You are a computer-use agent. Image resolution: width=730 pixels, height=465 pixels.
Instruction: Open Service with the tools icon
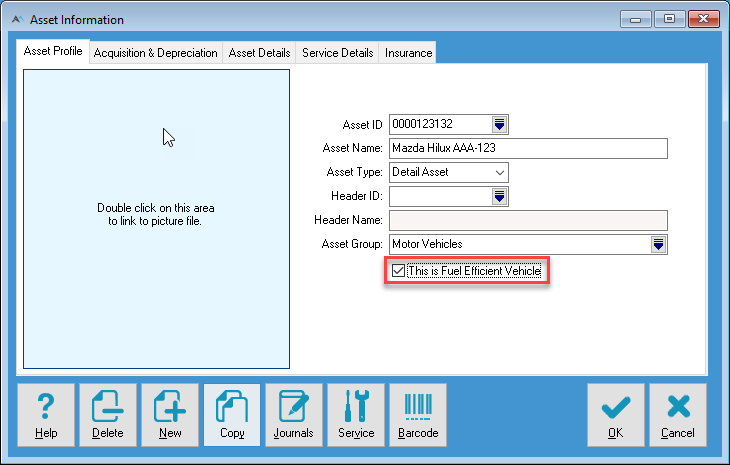pos(356,415)
